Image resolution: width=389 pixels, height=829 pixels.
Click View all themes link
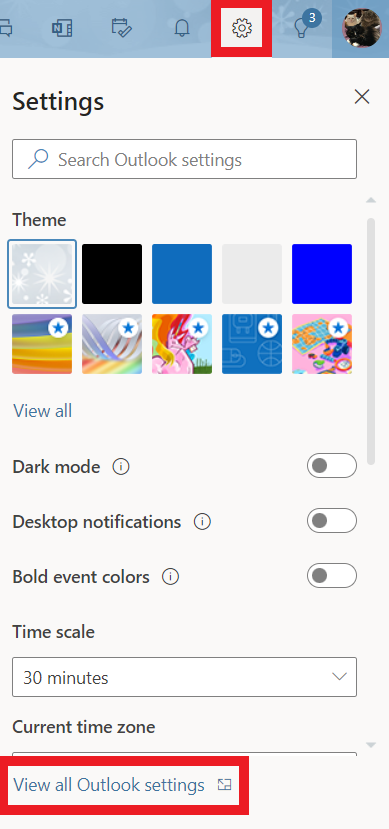click(x=42, y=411)
